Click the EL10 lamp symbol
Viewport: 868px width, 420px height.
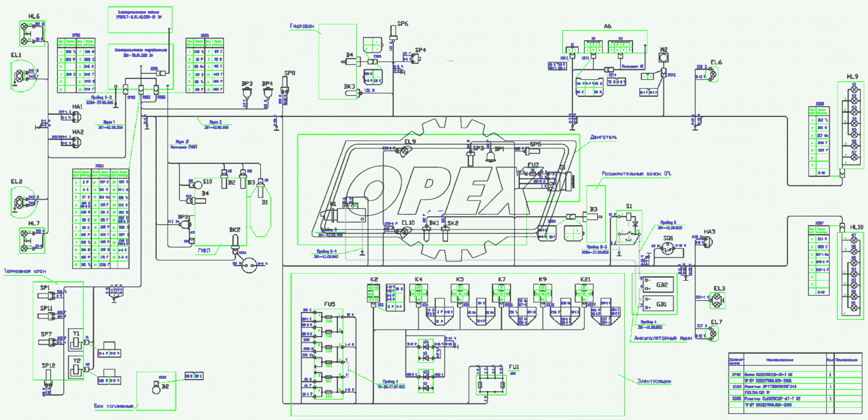pyautogui.click(x=404, y=231)
